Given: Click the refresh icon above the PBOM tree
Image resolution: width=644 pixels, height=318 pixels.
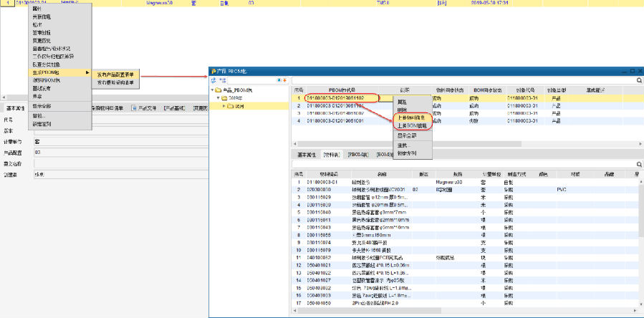Looking at the screenshot, I should pos(214,81).
